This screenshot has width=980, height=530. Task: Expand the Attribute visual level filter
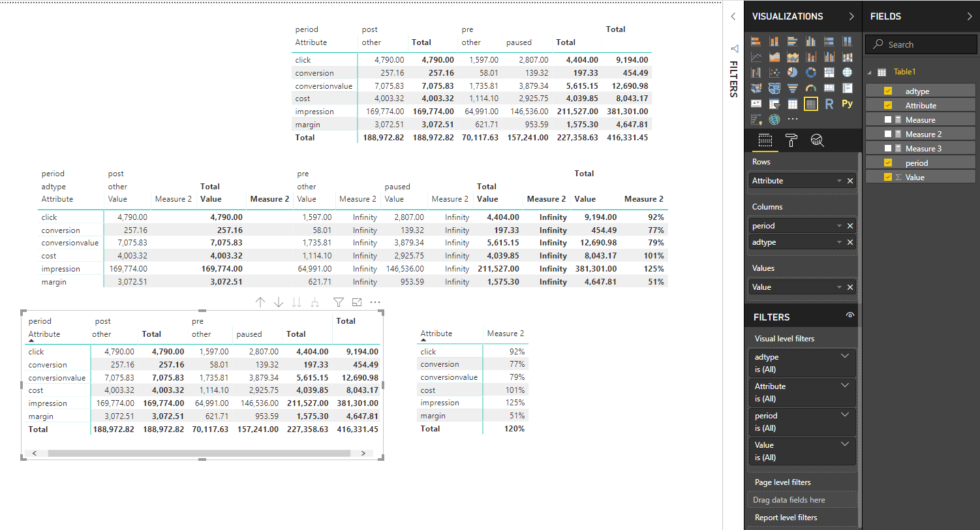[x=846, y=386]
